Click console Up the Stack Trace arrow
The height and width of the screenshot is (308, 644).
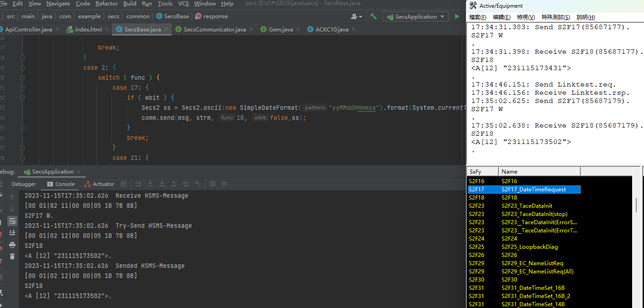12,197
